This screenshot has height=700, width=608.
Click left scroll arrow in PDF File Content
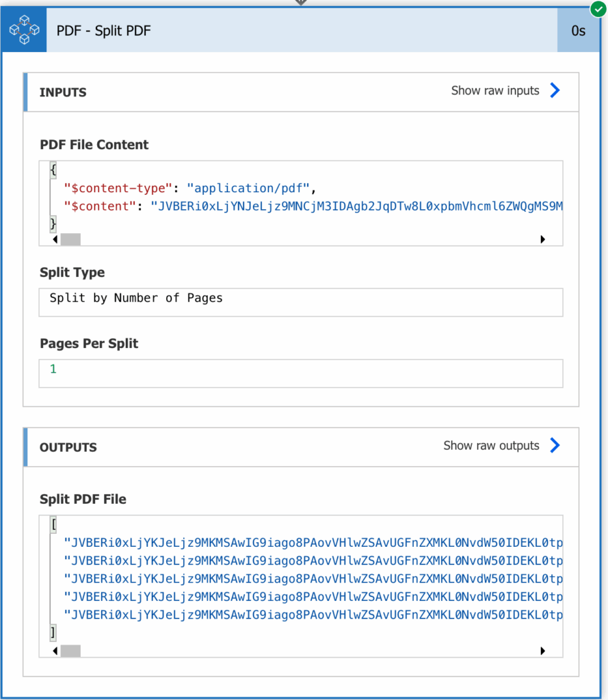55,239
